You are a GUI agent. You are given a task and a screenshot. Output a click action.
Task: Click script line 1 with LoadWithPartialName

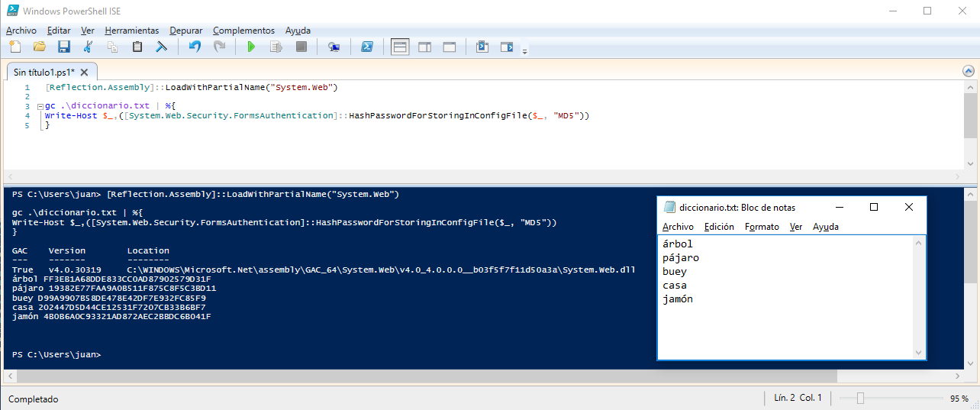(x=192, y=87)
